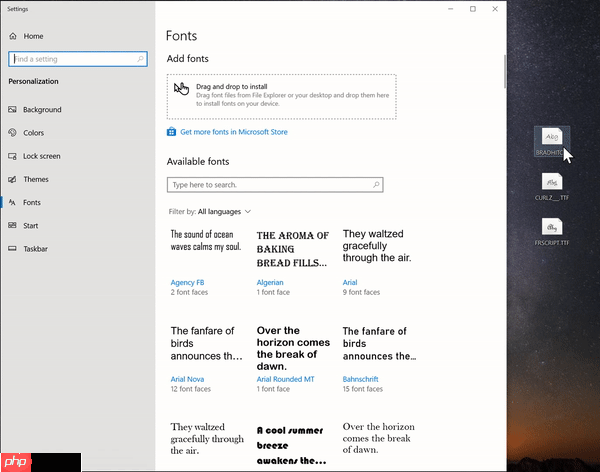
Task: Click the Themes brush icon
Action: pos(12,179)
